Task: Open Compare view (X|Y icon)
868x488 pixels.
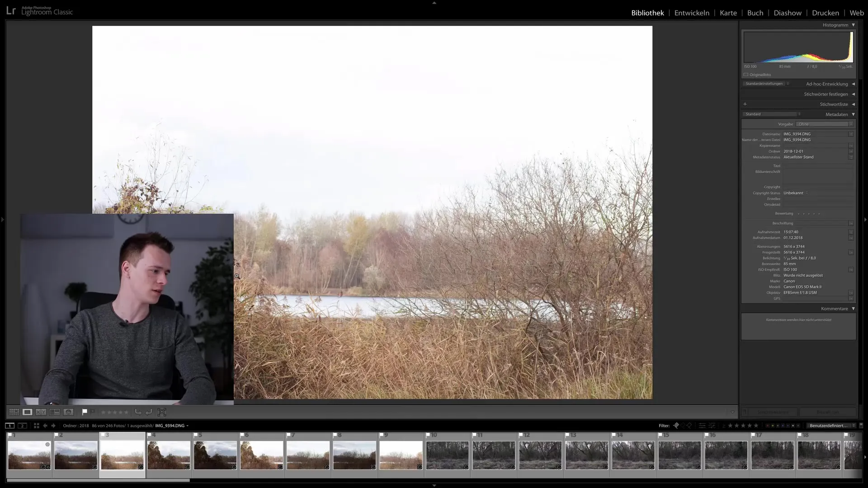Action: click(41, 412)
